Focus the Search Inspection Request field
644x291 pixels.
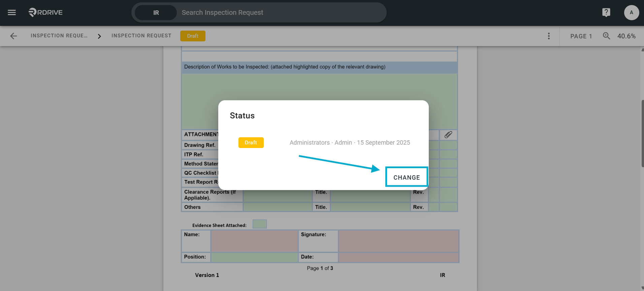click(x=281, y=13)
